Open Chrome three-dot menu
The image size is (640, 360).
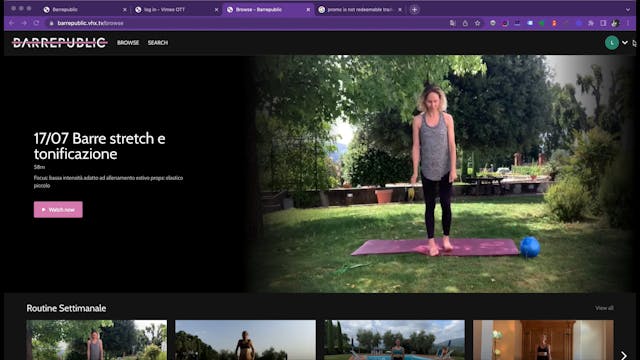tap(627, 23)
